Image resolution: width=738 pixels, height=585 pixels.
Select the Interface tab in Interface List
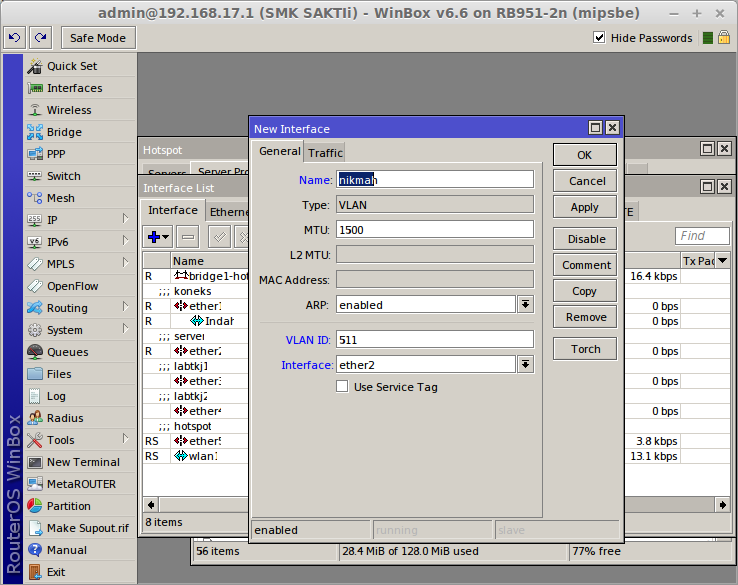[x=173, y=210]
